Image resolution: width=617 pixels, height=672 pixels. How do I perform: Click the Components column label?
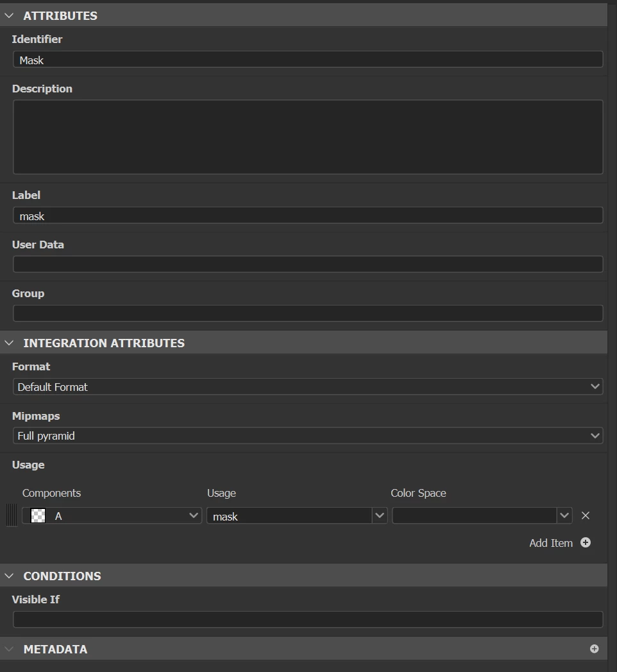click(x=51, y=494)
